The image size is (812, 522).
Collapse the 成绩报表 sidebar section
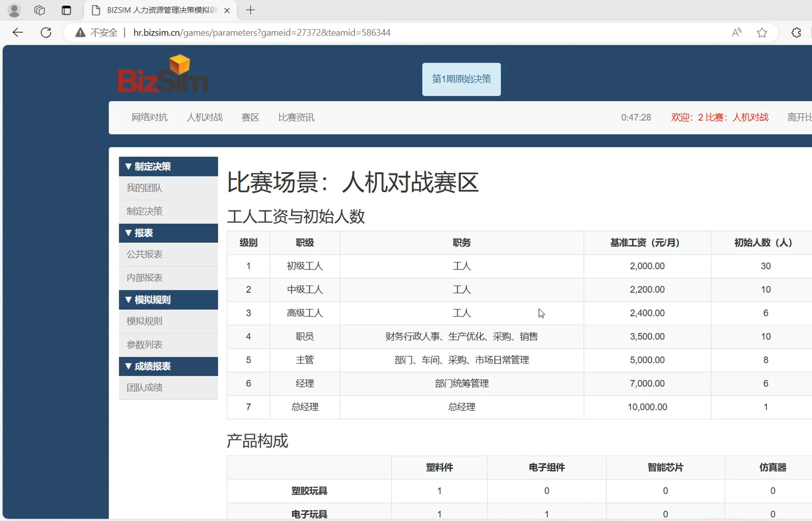click(x=168, y=366)
